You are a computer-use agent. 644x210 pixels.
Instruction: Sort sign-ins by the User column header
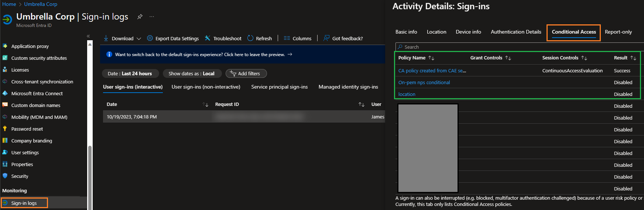point(376,104)
